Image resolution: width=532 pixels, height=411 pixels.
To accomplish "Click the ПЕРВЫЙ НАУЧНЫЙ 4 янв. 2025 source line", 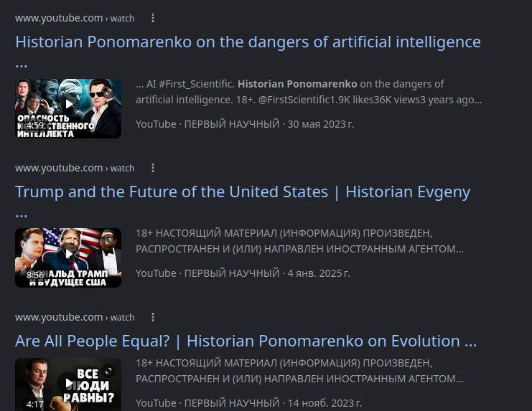I will (243, 273).
